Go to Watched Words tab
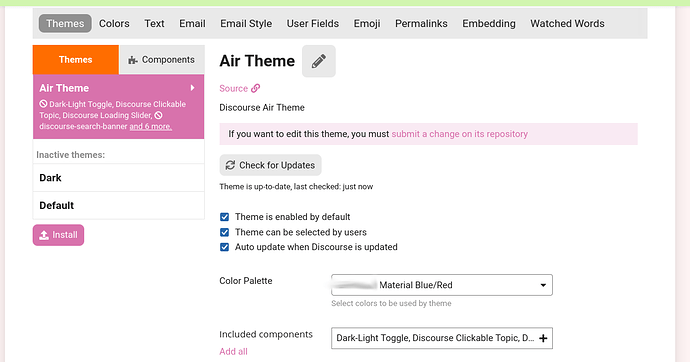The width and height of the screenshot is (690, 362). 567,23
